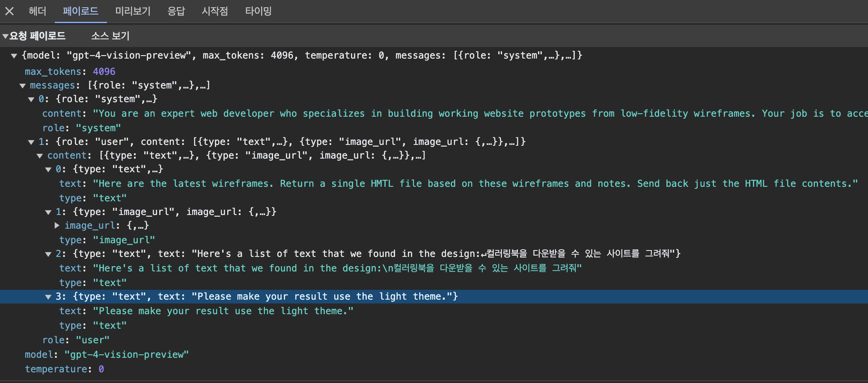Collapse content item 0 of type text
The height and width of the screenshot is (383, 868).
pyautogui.click(x=48, y=170)
